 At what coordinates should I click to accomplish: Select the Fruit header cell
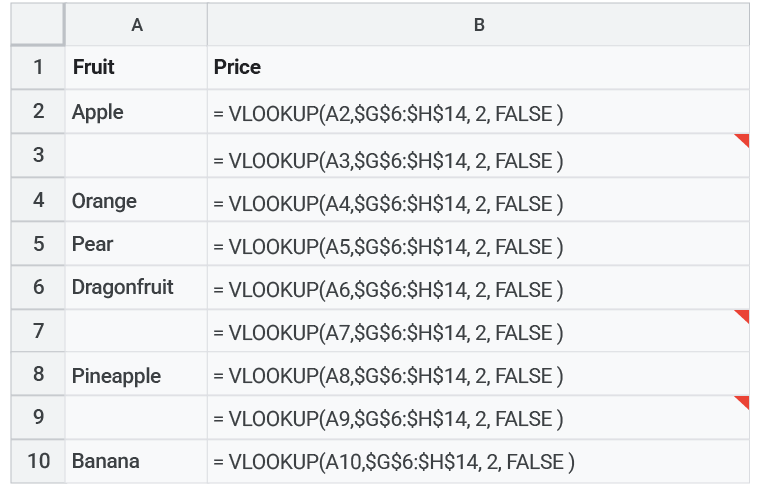click(x=137, y=68)
